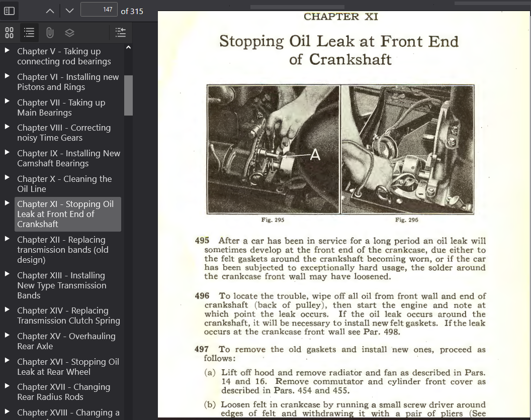Toggle the sidebar panel button

click(x=10, y=11)
